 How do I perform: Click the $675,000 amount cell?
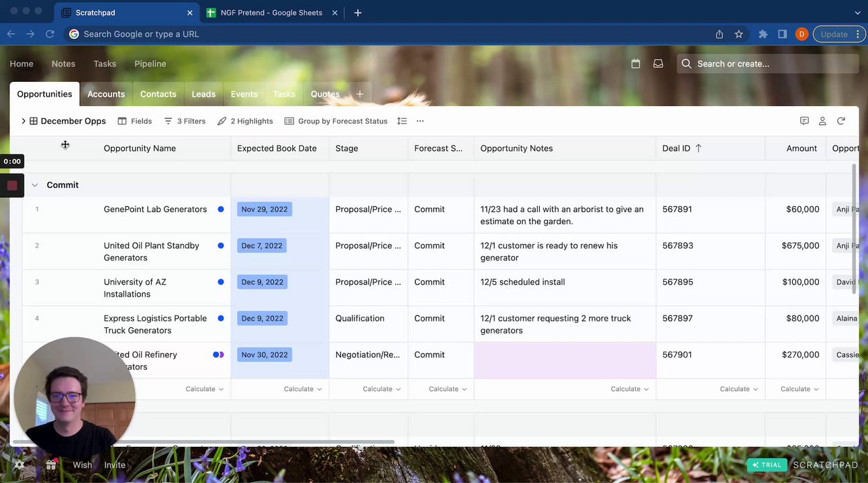point(795,252)
